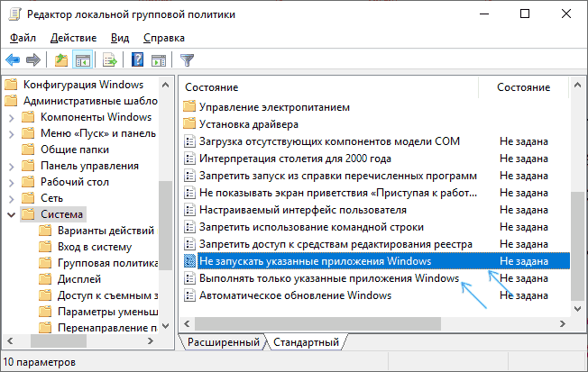Click the tree pane vertical scrollbar thumb
Viewport: 588px width, 372px height.
click(165, 225)
